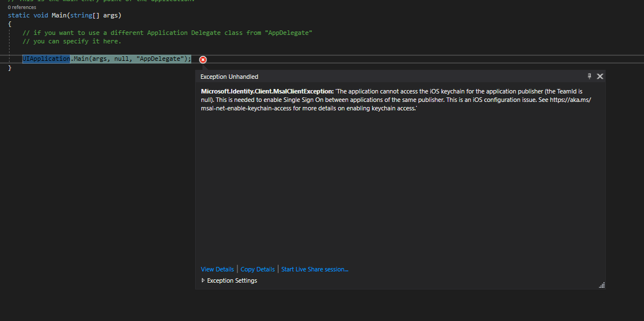The image size is (644, 321).
Task: Click the highlighted UIApplication identifier
Action: (46, 59)
